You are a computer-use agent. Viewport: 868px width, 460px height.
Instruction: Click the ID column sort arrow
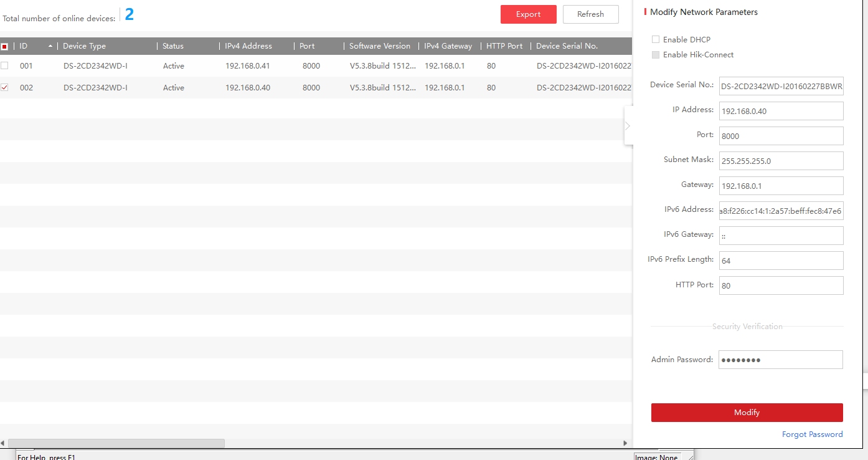[50, 46]
